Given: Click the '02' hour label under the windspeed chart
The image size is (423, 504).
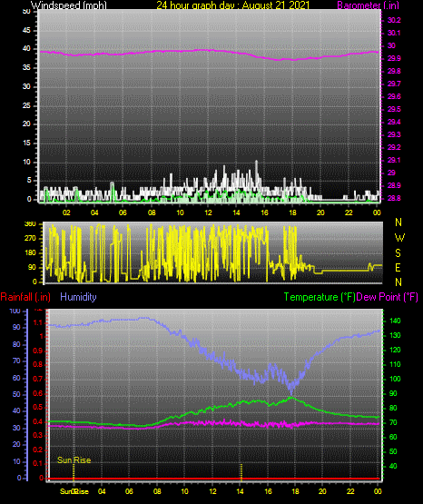Looking at the screenshot, I should pos(66,212).
